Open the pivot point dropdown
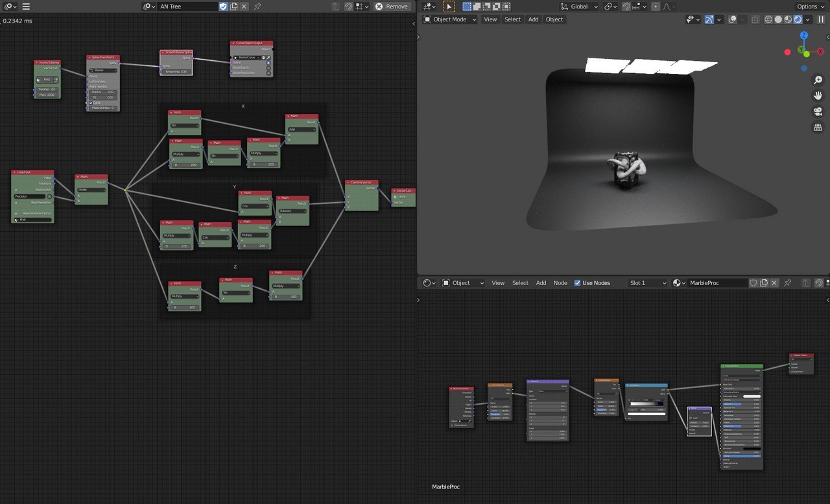Image resolution: width=830 pixels, height=504 pixels. pos(611,6)
